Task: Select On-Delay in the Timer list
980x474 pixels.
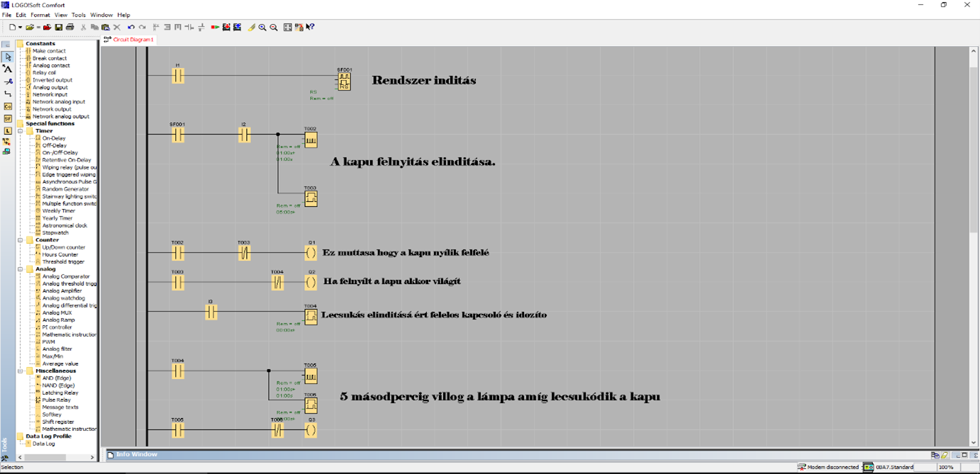Action: [53, 138]
